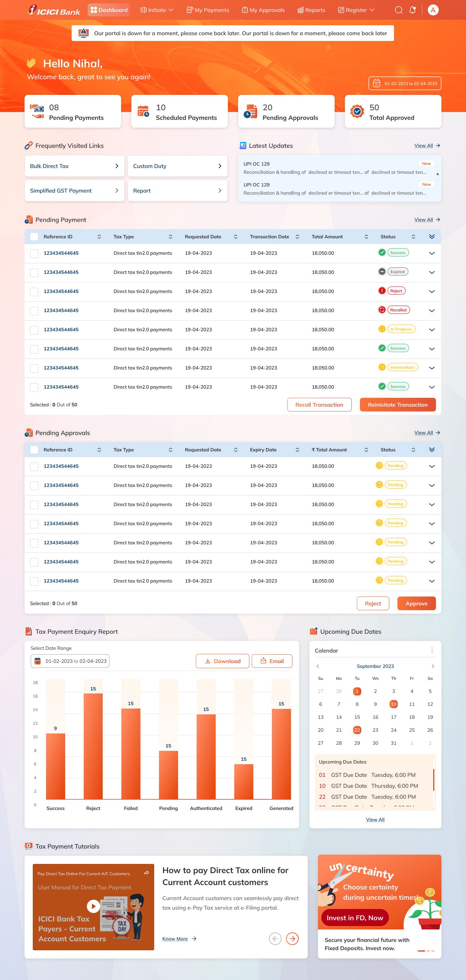This screenshot has width=466, height=980.
Task: Click Reinisitate Transaction button
Action: 397,405
